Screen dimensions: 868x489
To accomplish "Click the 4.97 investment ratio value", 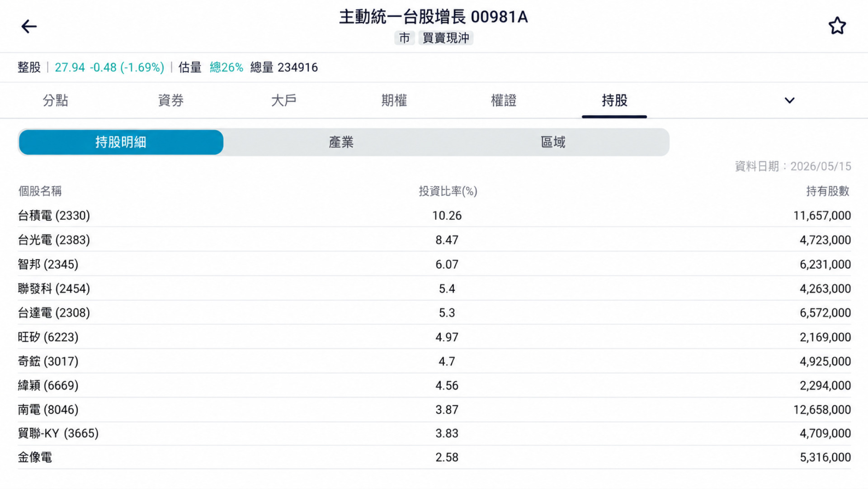I will [x=447, y=337].
